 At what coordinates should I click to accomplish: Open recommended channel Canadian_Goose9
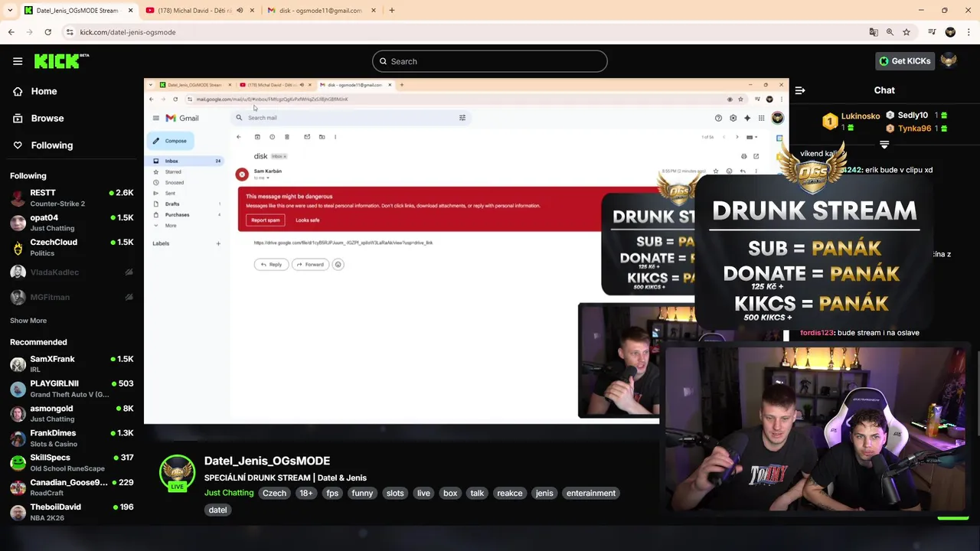(x=72, y=487)
